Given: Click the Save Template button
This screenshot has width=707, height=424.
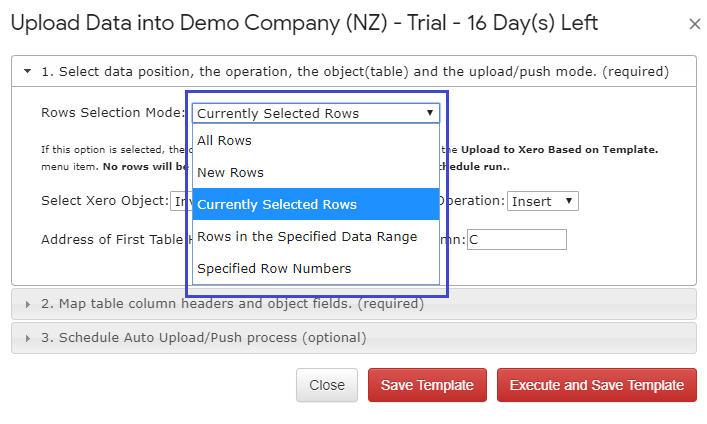Looking at the screenshot, I should click(427, 385).
